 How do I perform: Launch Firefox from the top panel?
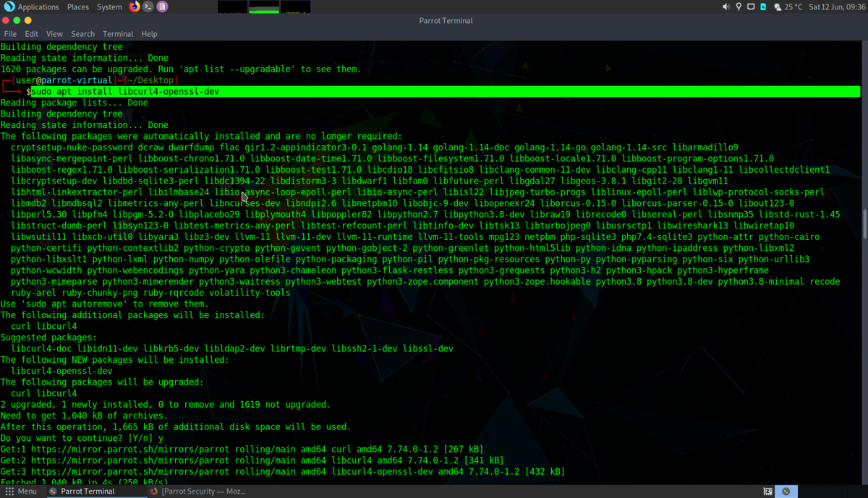pyautogui.click(x=135, y=7)
